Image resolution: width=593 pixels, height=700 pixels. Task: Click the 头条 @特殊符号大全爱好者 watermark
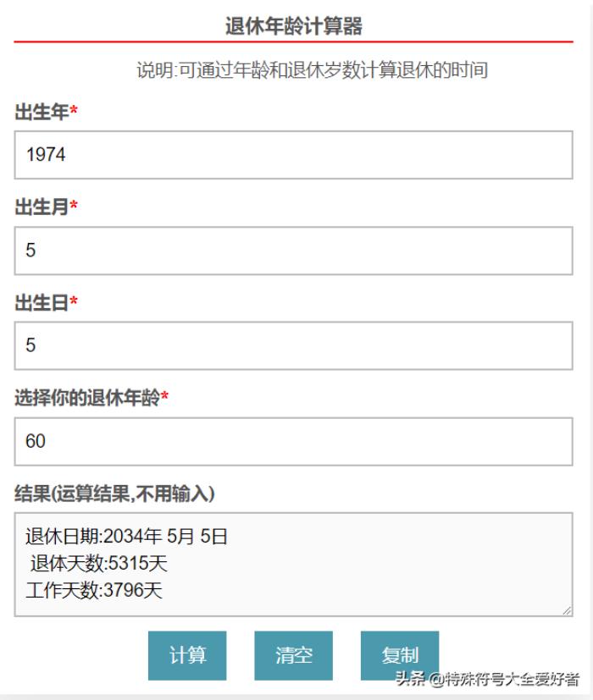click(x=487, y=680)
